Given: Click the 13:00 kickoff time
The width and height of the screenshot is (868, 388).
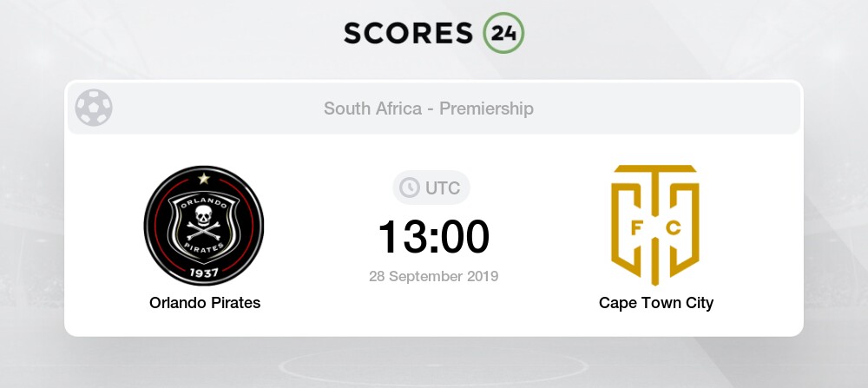Looking at the screenshot, I should [x=433, y=237].
